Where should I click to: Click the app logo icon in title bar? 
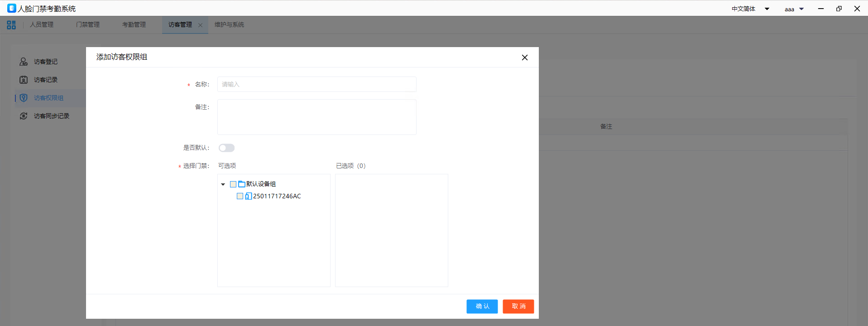12,8
